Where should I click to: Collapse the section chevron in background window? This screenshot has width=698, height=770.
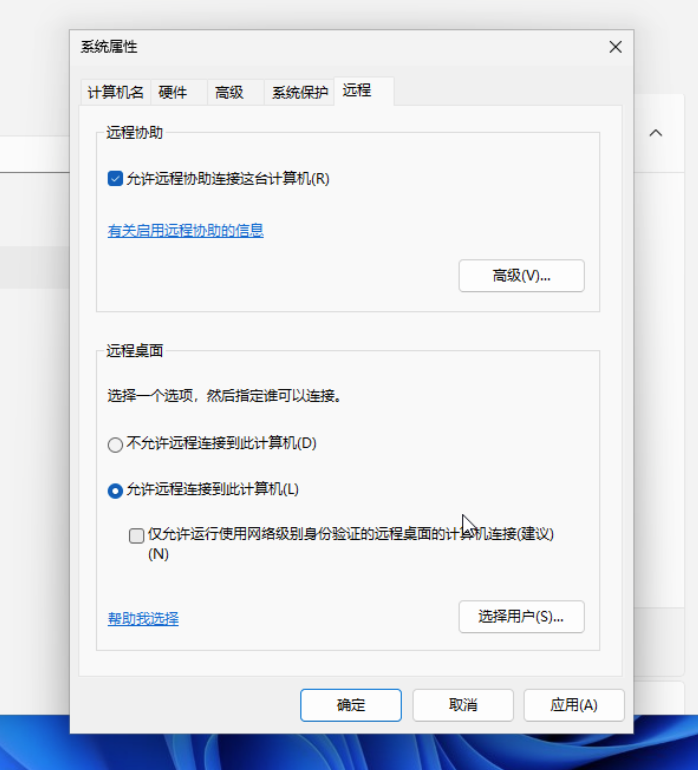[656, 133]
